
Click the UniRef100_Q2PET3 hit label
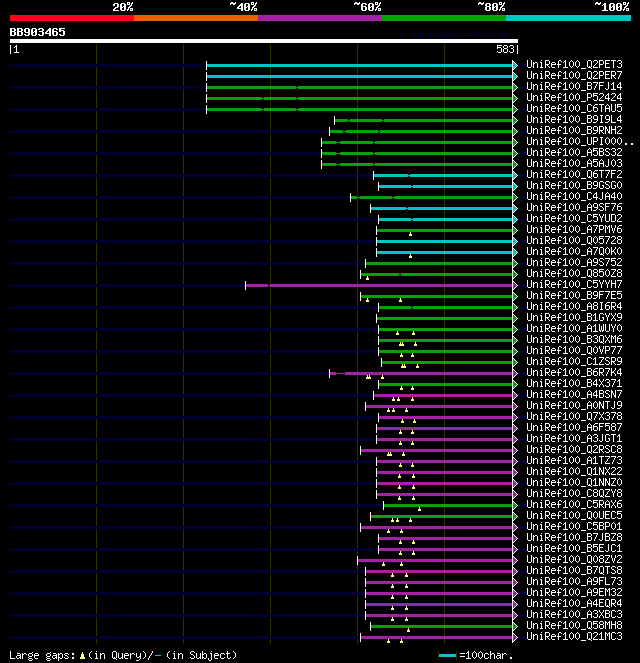coord(574,64)
